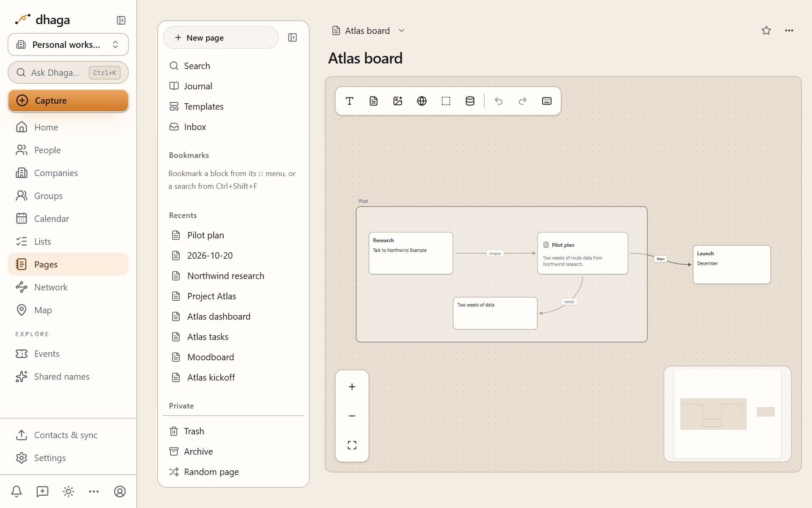Zoom out on the canvas
Screen dimensions: 812x508
pos(352,416)
